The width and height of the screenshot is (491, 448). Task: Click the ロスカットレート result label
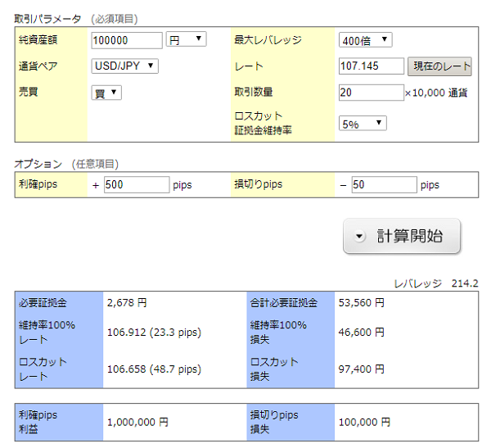pyautogui.click(x=43, y=369)
